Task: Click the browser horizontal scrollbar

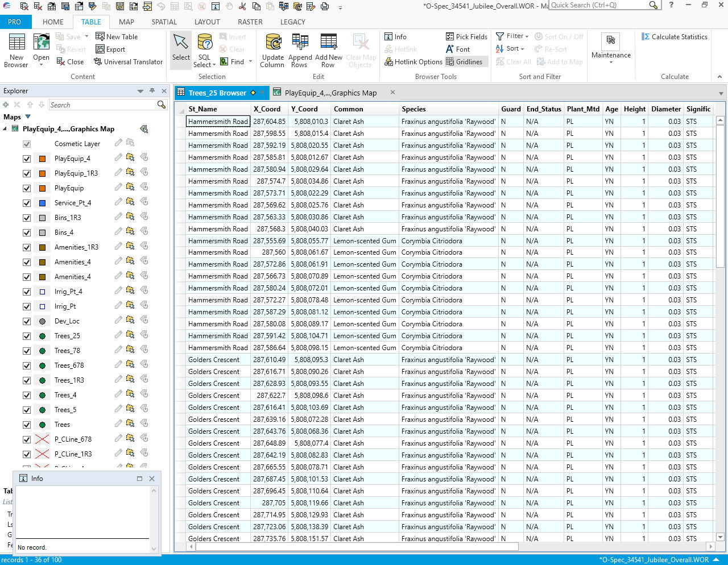Action: (x=357, y=546)
